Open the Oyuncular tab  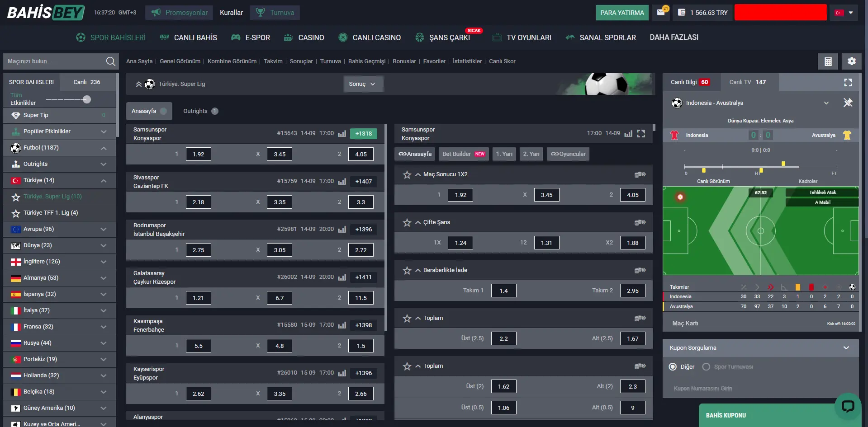click(568, 154)
